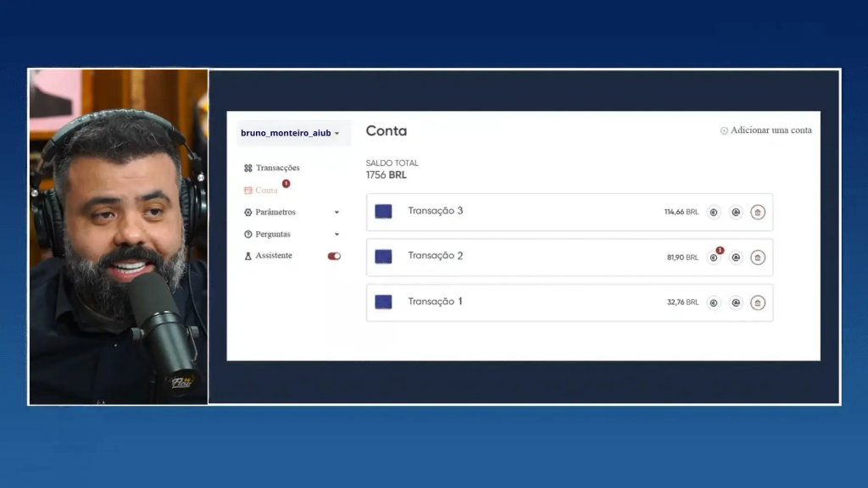This screenshot has height=488, width=868.
Task: Click the refresh-lock icon in Transação 3 row
Action: click(736, 213)
